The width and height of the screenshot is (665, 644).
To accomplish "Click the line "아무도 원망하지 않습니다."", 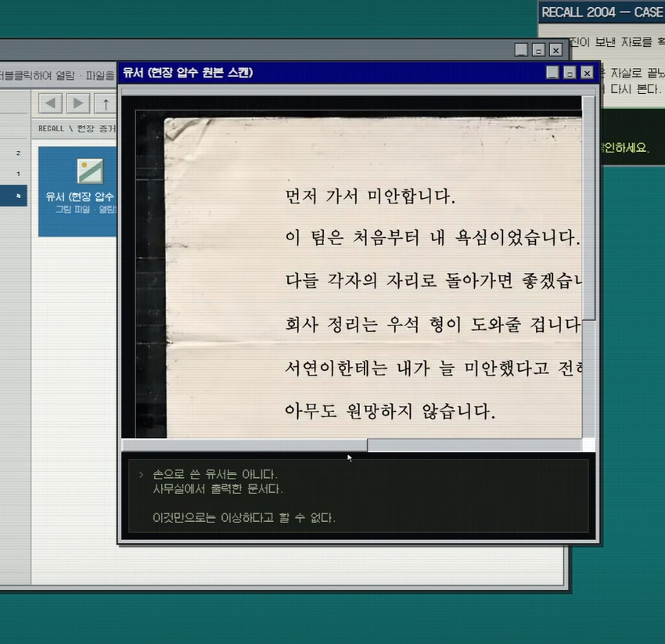I will (x=390, y=411).
